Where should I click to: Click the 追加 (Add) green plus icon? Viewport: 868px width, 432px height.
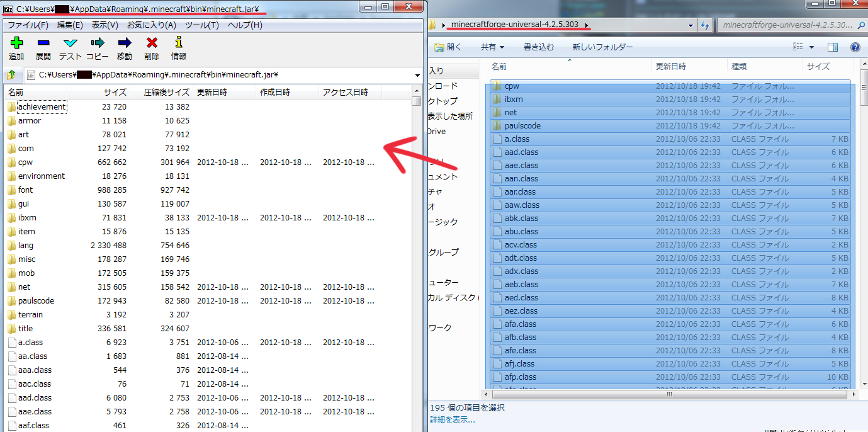(16, 43)
